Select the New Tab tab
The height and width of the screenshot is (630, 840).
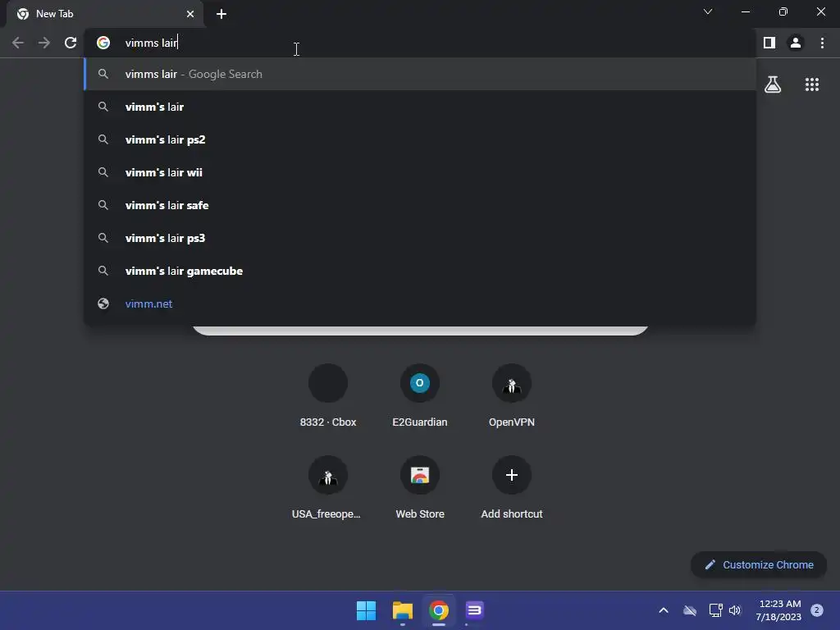[105, 14]
